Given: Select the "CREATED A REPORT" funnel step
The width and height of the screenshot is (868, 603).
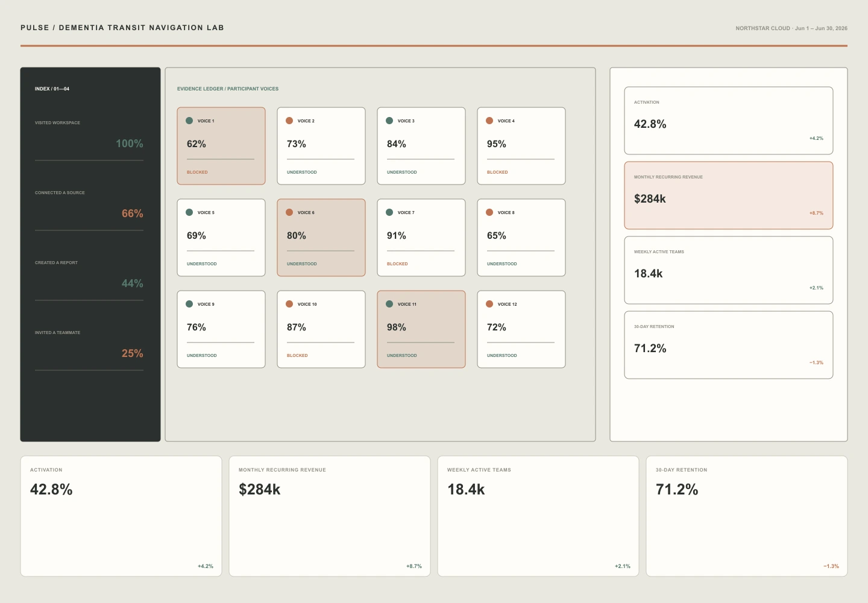Looking at the screenshot, I should [x=56, y=263].
